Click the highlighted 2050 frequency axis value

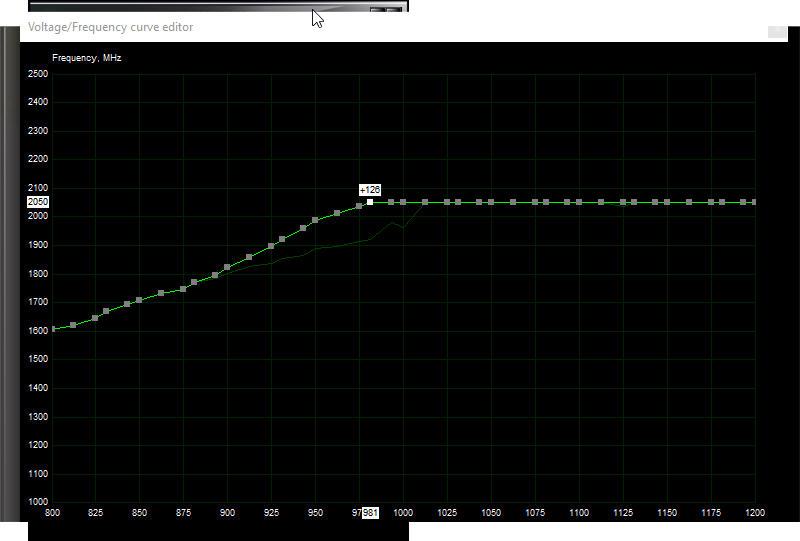point(38,202)
